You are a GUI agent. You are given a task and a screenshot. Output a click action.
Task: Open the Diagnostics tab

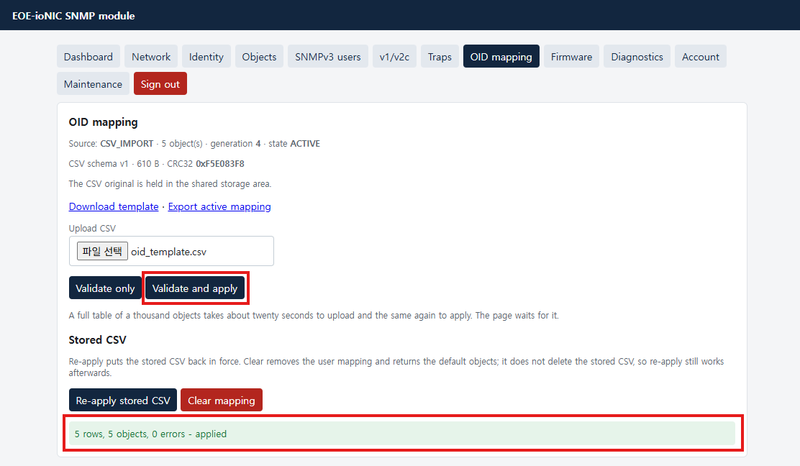point(637,57)
